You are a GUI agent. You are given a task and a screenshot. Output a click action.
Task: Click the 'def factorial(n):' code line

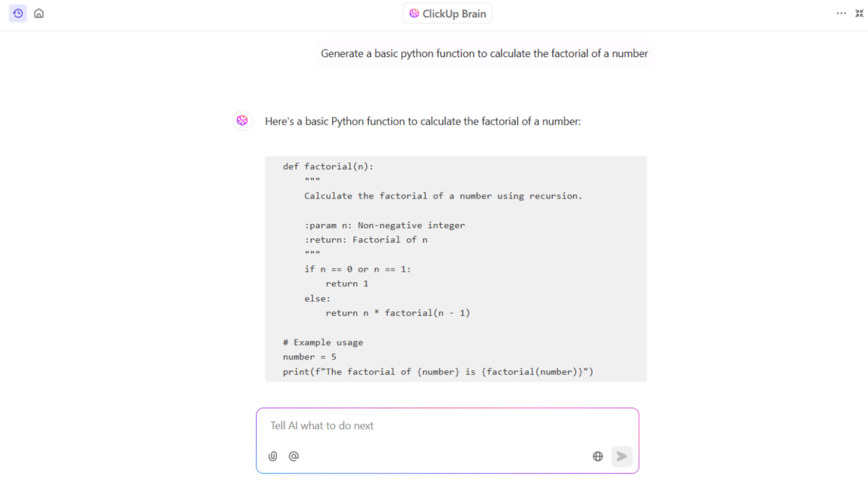tap(329, 166)
